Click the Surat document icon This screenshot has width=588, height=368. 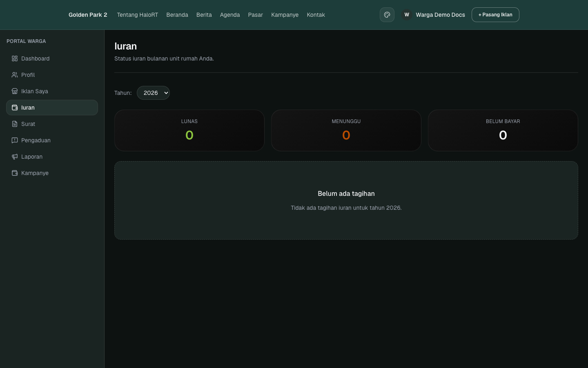tap(15, 124)
